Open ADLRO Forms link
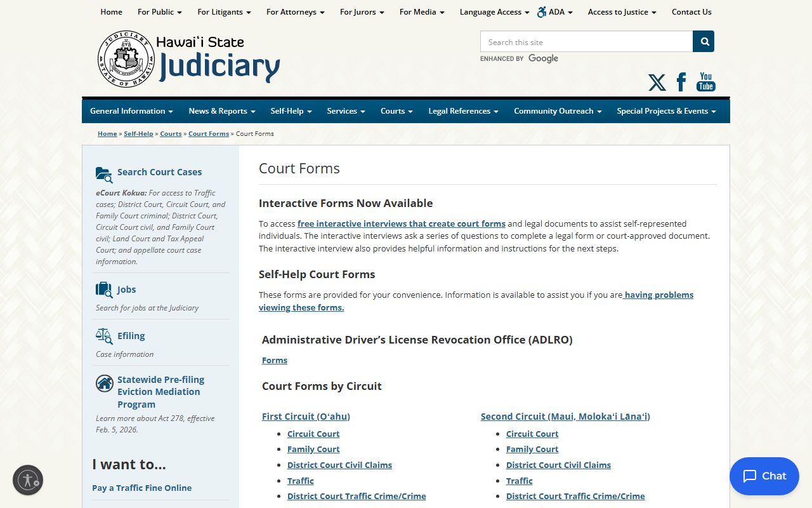The height and width of the screenshot is (508, 812). [x=275, y=360]
